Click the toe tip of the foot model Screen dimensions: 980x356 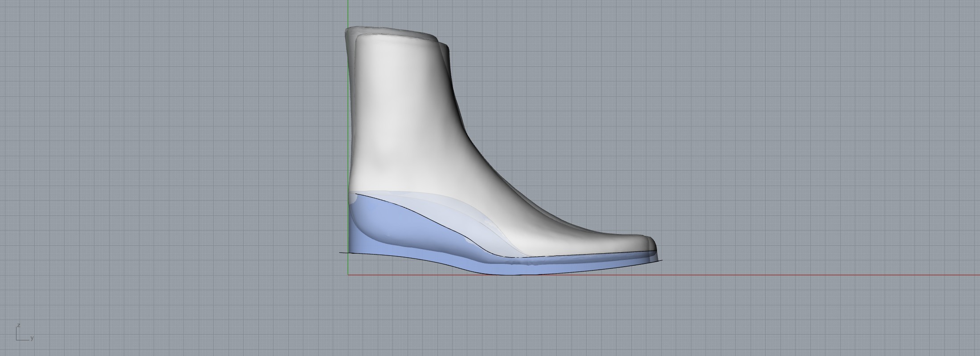655,245
